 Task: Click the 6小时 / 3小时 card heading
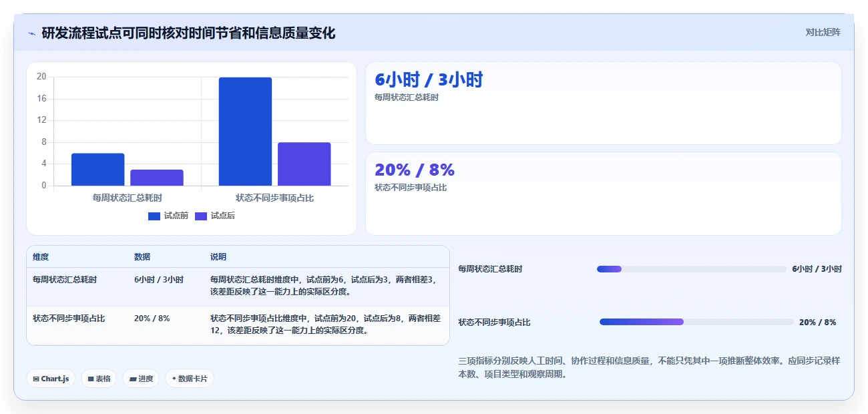[x=429, y=80]
